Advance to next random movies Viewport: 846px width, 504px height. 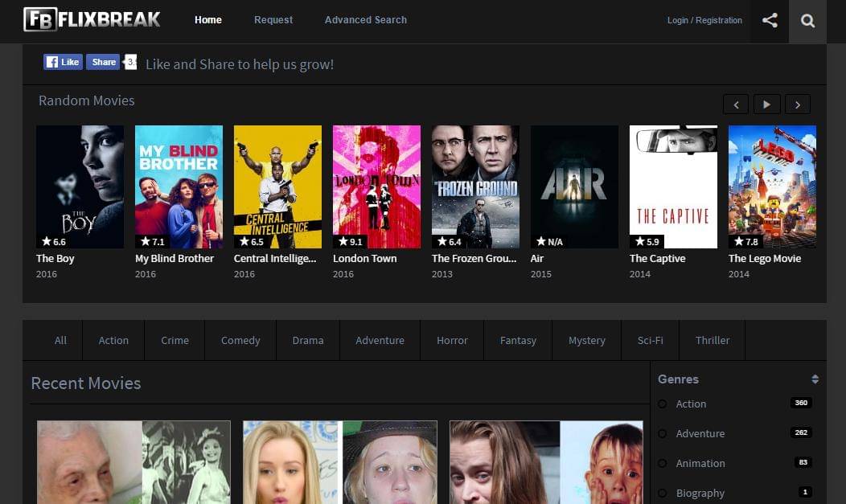(797, 104)
